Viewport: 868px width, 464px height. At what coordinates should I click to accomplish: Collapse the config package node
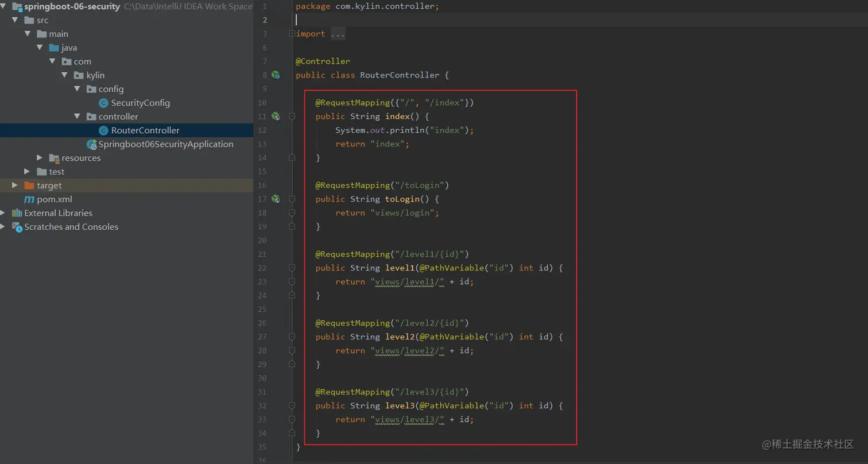(77, 89)
